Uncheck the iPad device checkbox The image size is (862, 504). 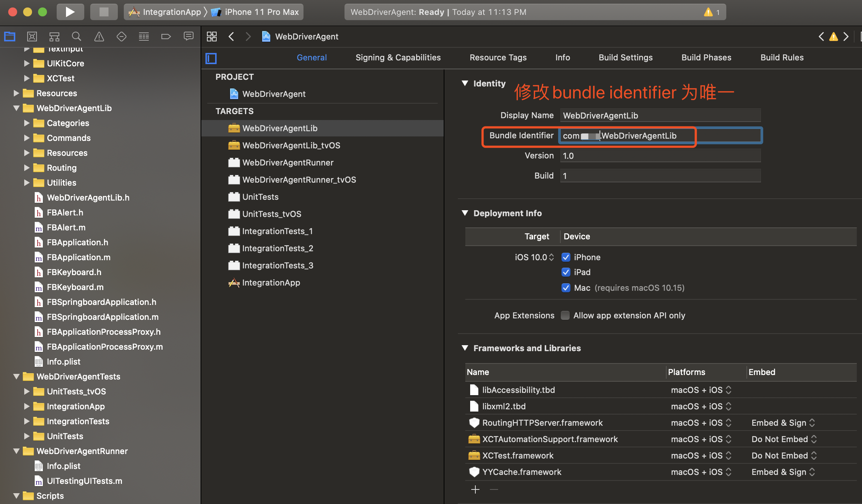pyautogui.click(x=566, y=272)
